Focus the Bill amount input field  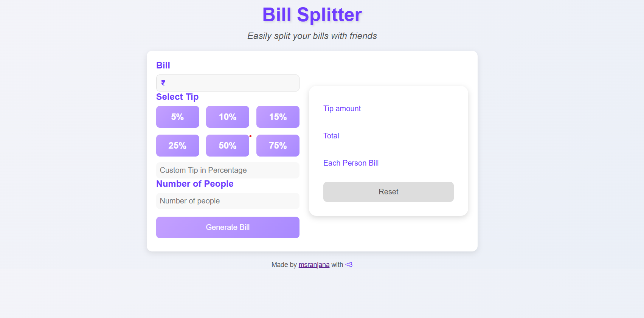(231, 83)
